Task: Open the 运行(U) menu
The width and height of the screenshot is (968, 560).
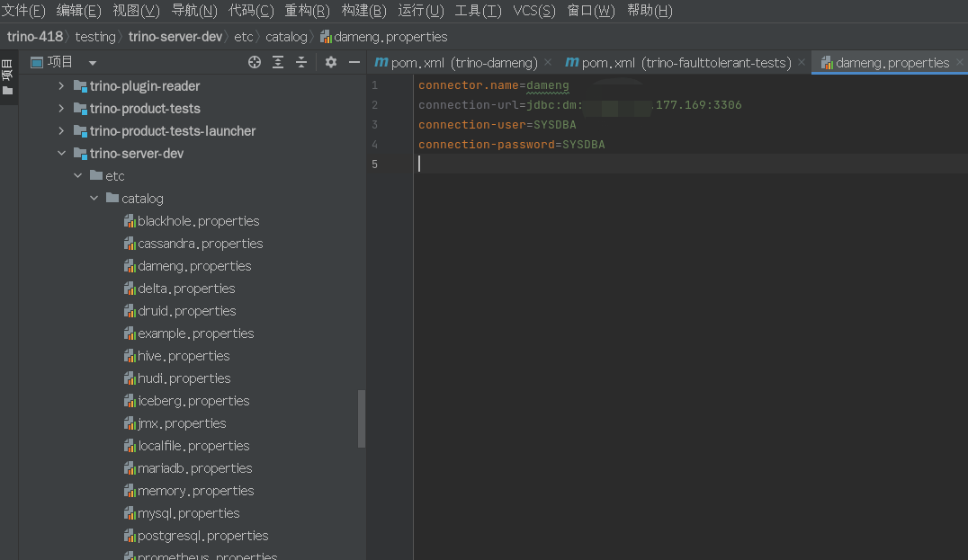Action: coord(420,11)
